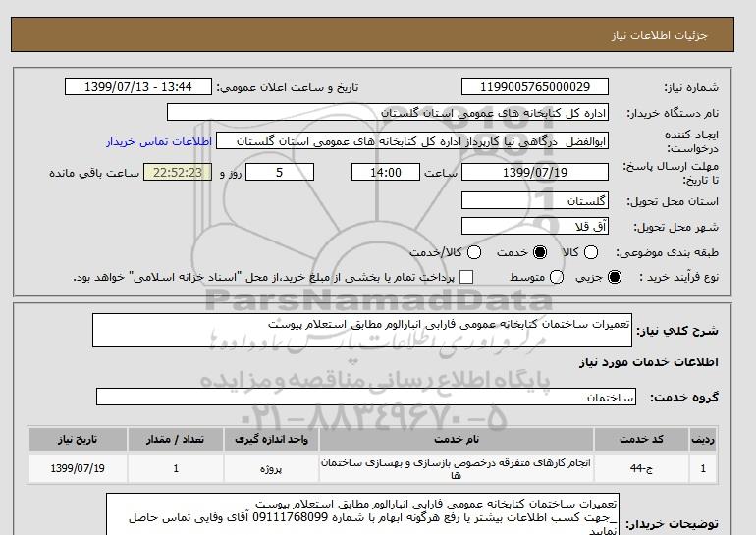Click the delivery province field گلستان

535,200
